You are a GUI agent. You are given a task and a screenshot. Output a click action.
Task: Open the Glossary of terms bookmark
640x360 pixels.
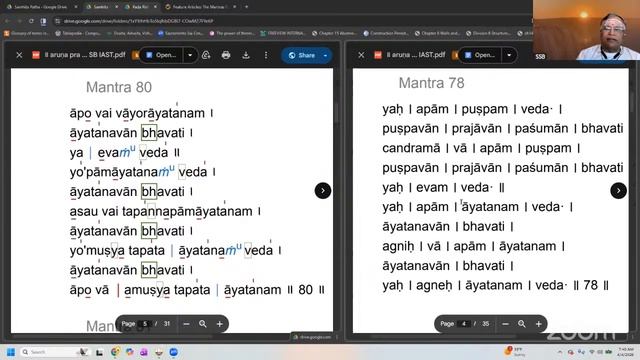(27, 33)
